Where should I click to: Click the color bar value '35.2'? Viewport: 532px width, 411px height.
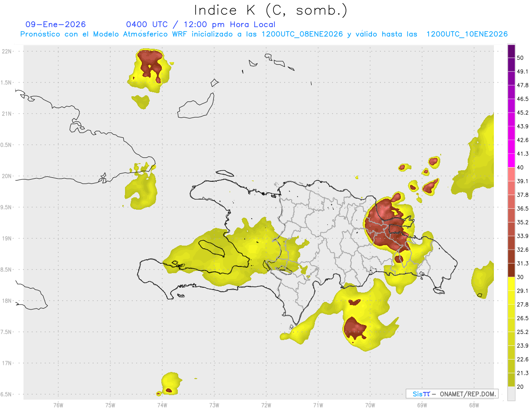pyautogui.click(x=523, y=222)
